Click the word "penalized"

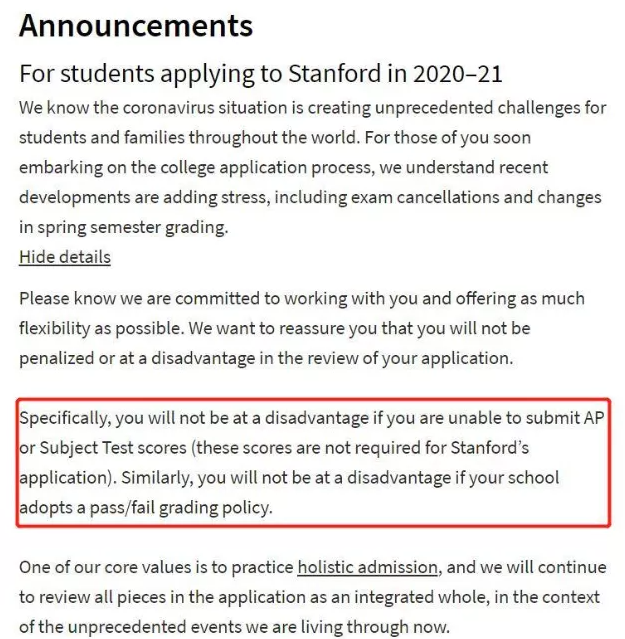click(x=60, y=358)
